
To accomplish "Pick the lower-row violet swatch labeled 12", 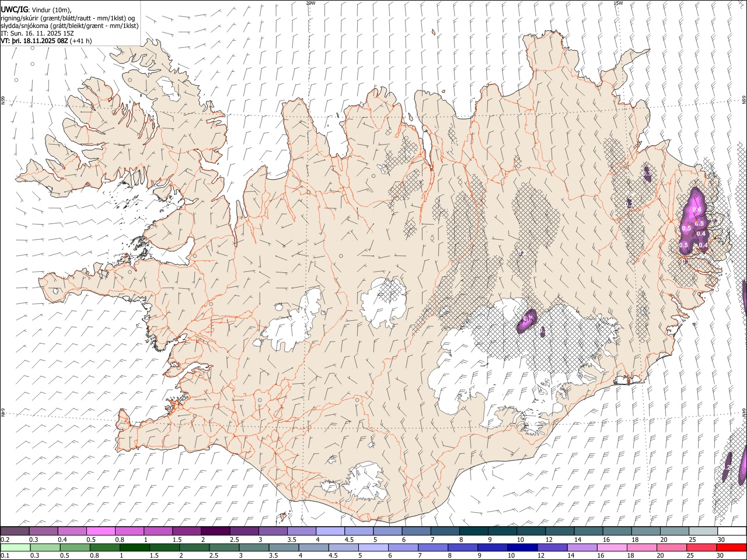I will tap(551, 547).
